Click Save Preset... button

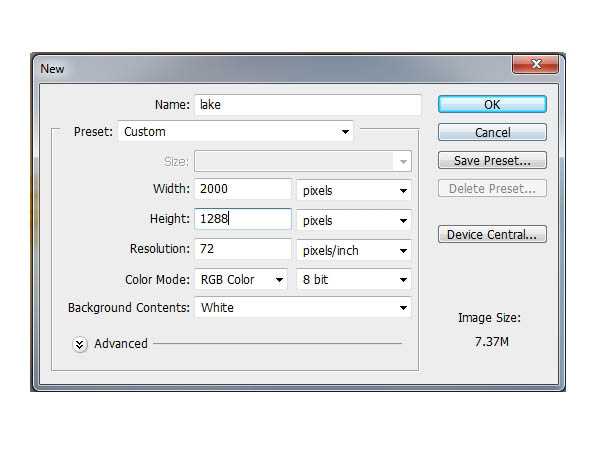click(x=492, y=160)
